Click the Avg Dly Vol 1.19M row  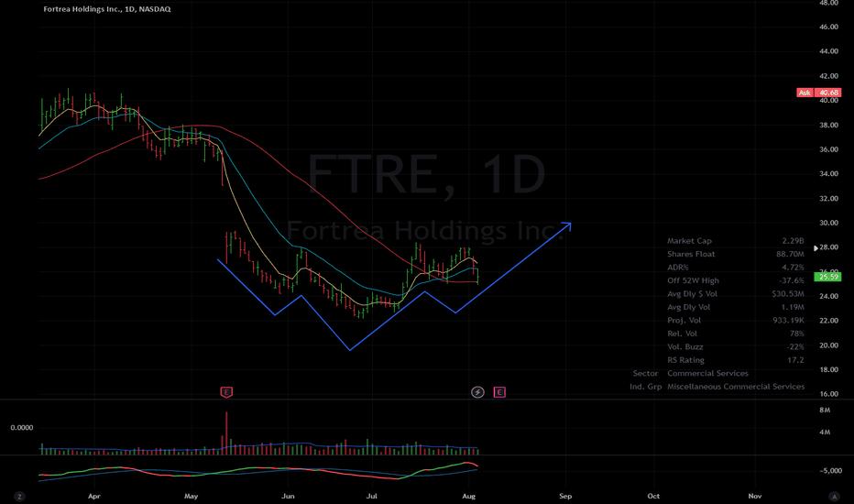click(x=735, y=307)
